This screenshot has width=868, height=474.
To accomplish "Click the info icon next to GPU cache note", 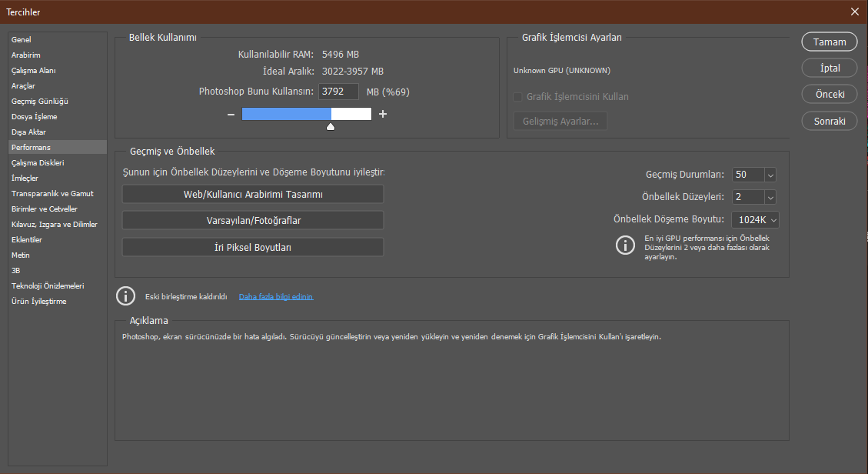I will click(x=626, y=245).
